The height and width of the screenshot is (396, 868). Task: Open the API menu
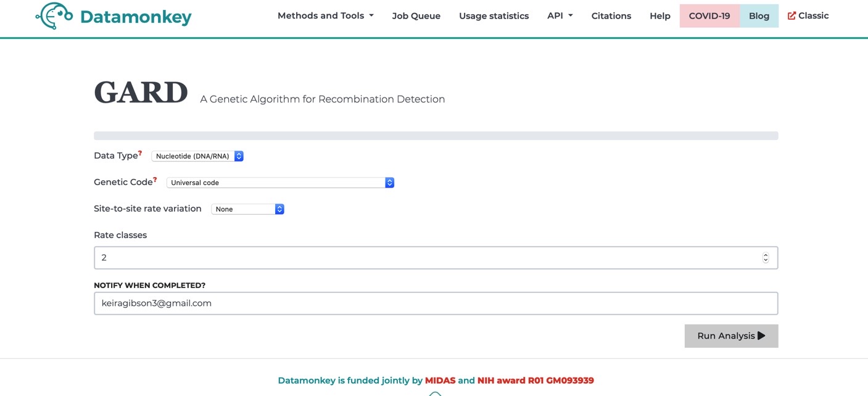[x=559, y=15]
